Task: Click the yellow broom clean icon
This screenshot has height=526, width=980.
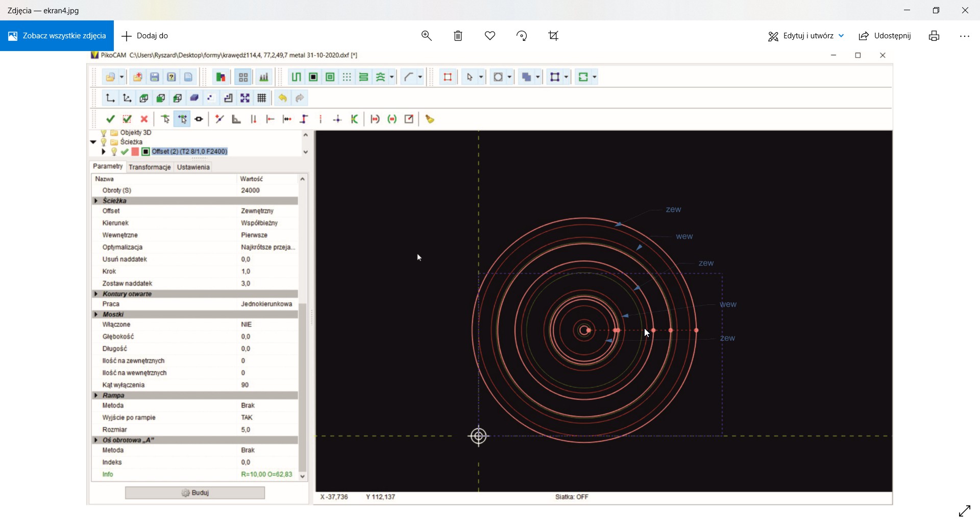Action: pyautogui.click(x=430, y=120)
